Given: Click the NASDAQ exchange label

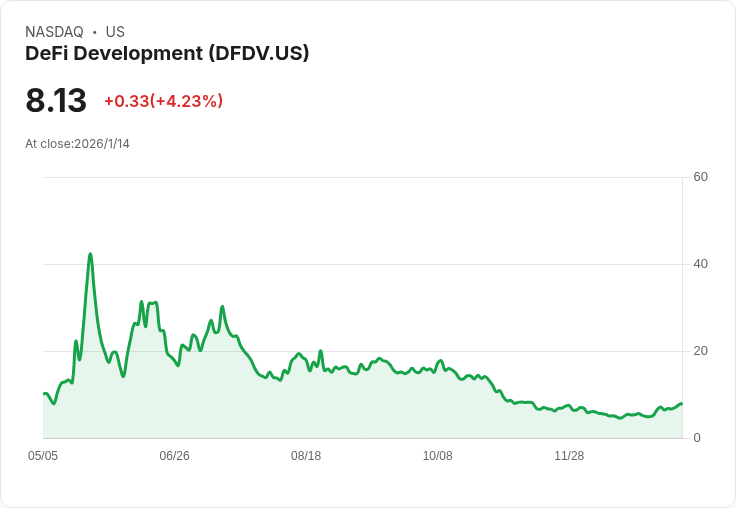Looking at the screenshot, I should 54,32.
